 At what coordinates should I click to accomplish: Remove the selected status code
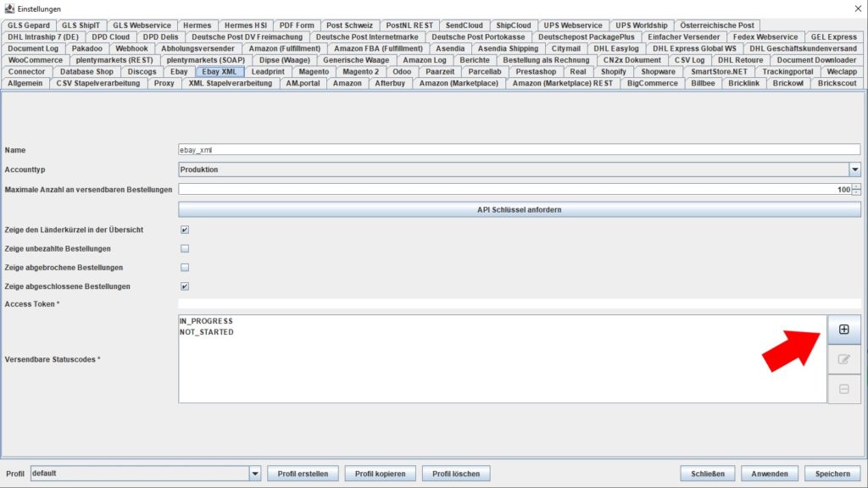843,390
